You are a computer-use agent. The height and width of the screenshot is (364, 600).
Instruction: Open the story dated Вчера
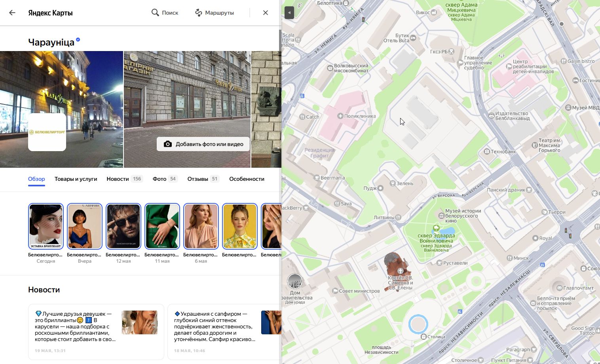(85, 226)
